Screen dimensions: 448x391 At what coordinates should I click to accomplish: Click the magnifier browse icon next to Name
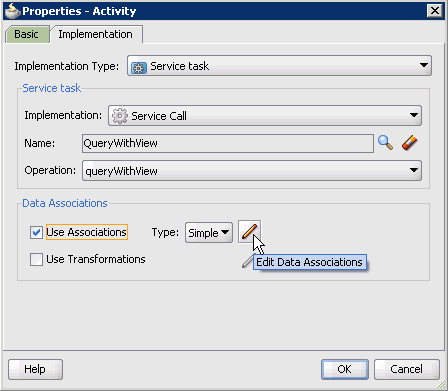click(385, 143)
